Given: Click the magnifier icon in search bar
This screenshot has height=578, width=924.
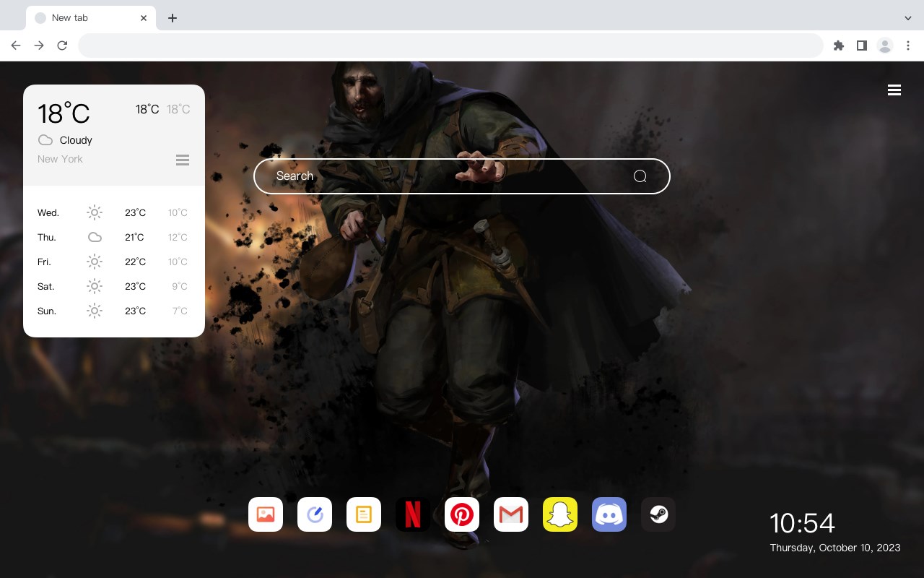Looking at the screenshot, I should point(640,176).
